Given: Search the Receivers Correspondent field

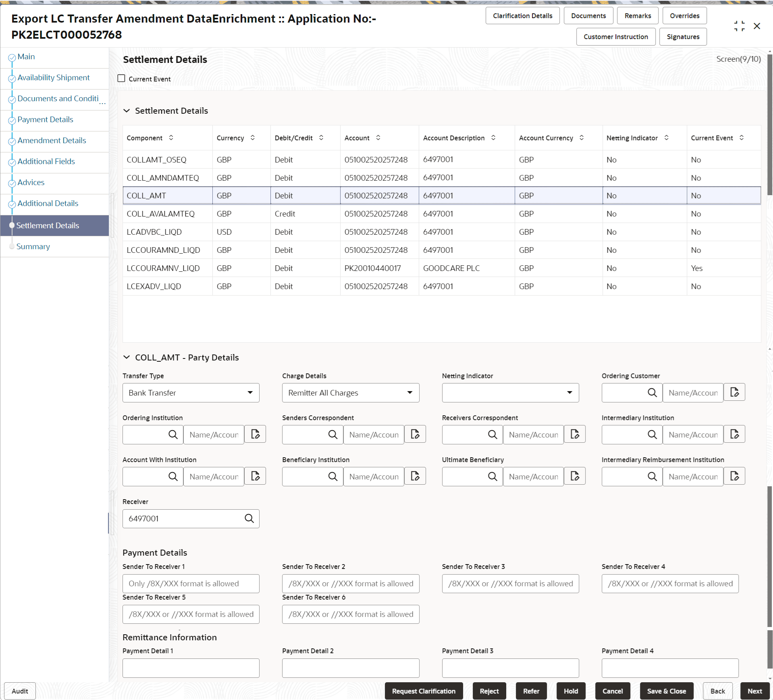Looking at the screenshot, I should coord(493,435).
